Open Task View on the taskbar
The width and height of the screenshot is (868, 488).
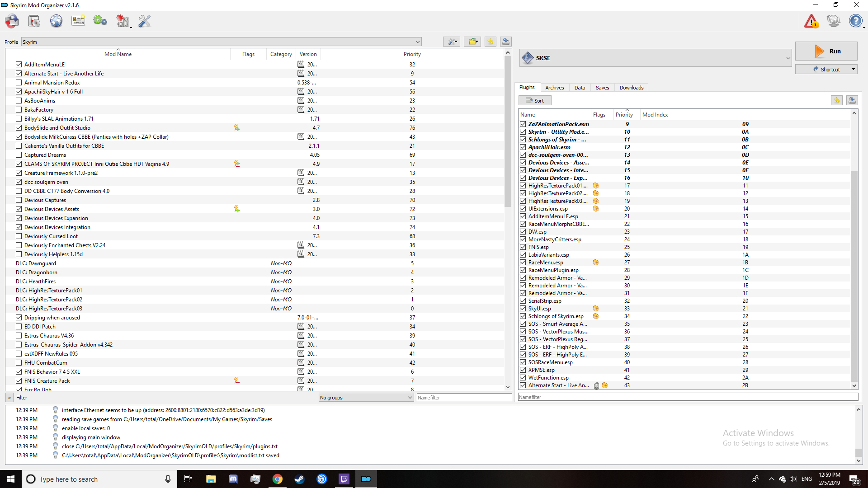point(188,479)
